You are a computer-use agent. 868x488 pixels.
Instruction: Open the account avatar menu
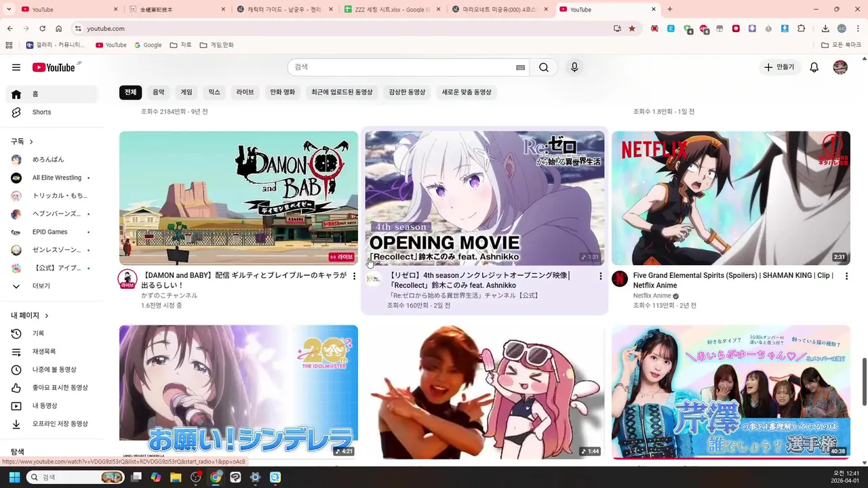(x=840, y=67)
